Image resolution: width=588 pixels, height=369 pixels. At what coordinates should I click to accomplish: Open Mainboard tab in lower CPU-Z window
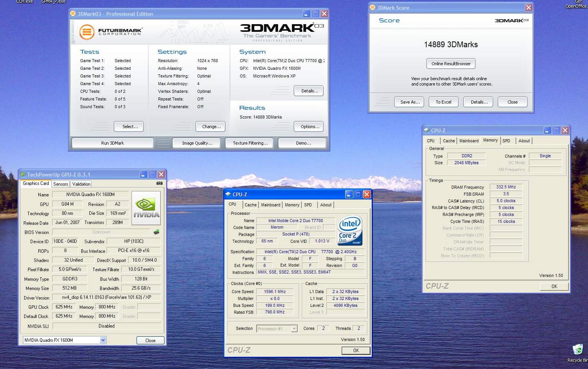point(271,205)
